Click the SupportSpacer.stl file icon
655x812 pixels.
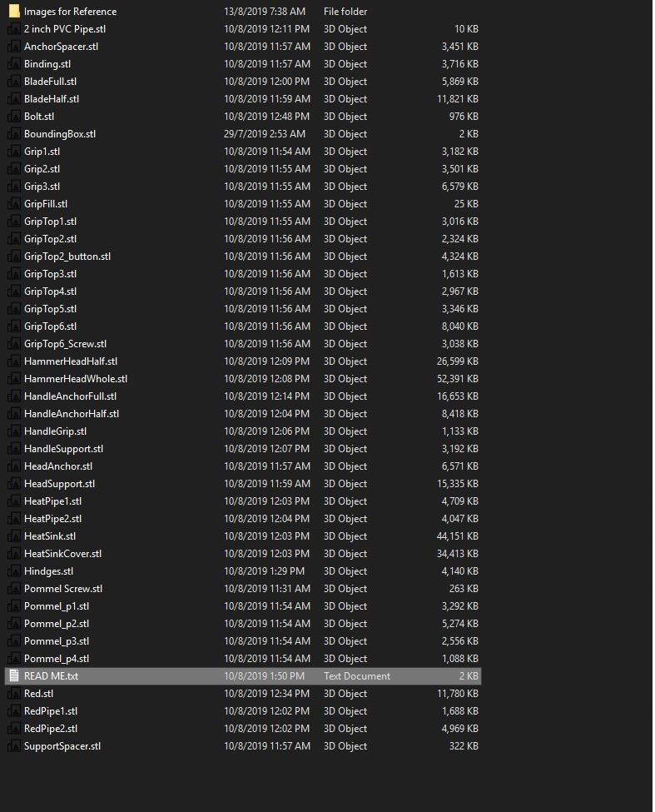pyautogui.click(x=13, y=746)
